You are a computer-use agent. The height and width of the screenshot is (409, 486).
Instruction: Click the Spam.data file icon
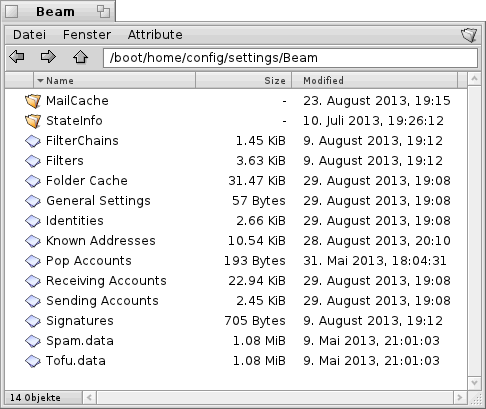click(33, 341)
